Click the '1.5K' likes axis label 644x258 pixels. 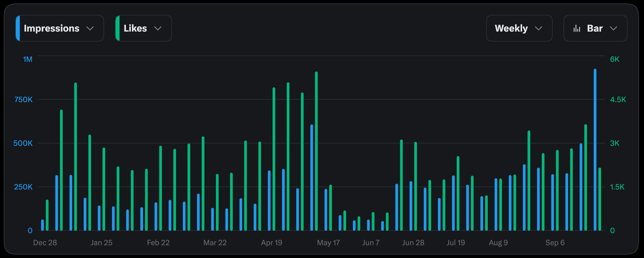click(x=617, y=187)
